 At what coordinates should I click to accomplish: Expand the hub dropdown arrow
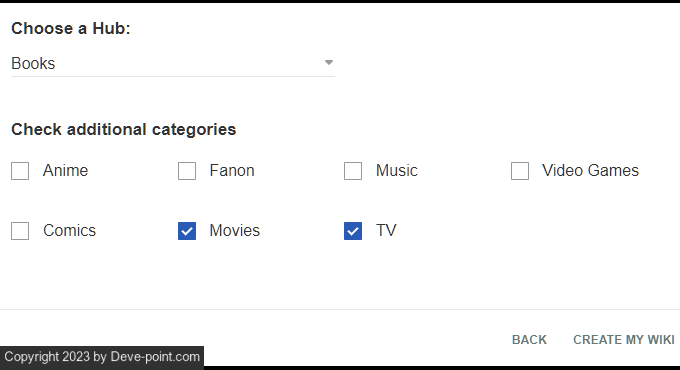click(329, 63)
